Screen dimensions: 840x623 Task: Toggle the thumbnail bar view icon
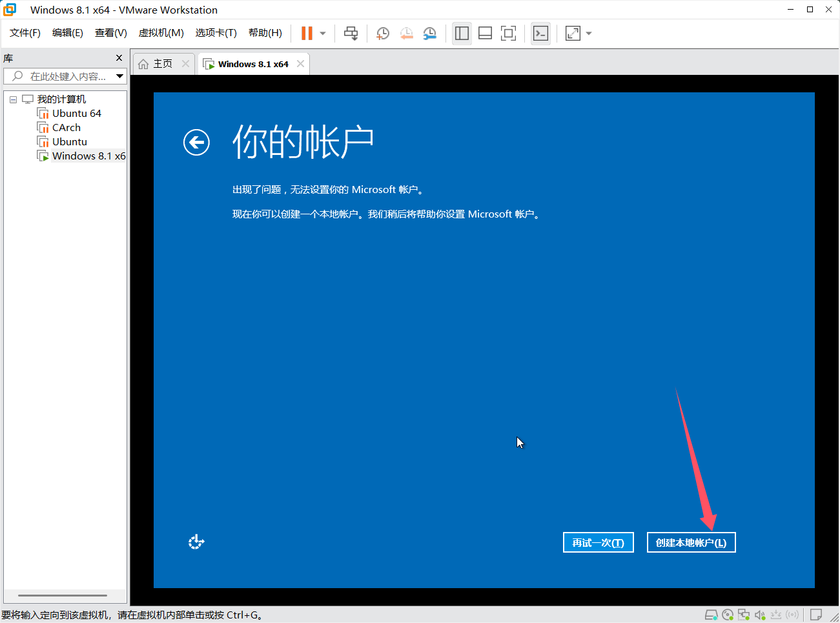click(x=485, y=34)
